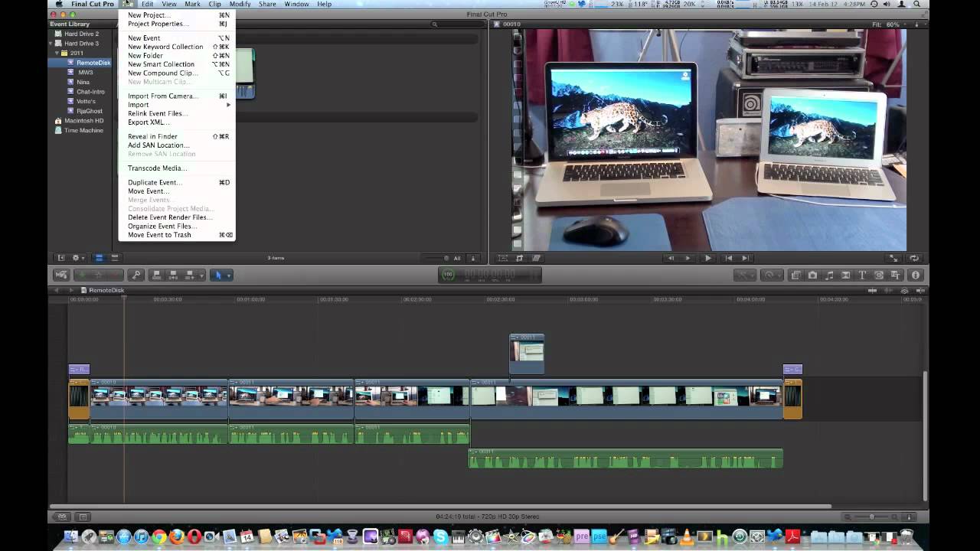The width and height of the screenshot is (980, 551).
Task: Click Move Event to Trash
Action: coord(177,235)
